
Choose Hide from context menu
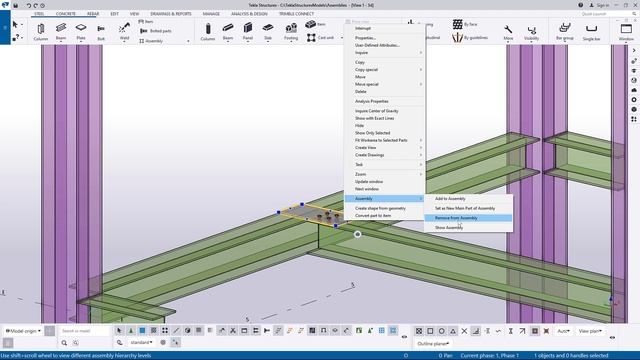pyautogui.click(x=384, y=126)
